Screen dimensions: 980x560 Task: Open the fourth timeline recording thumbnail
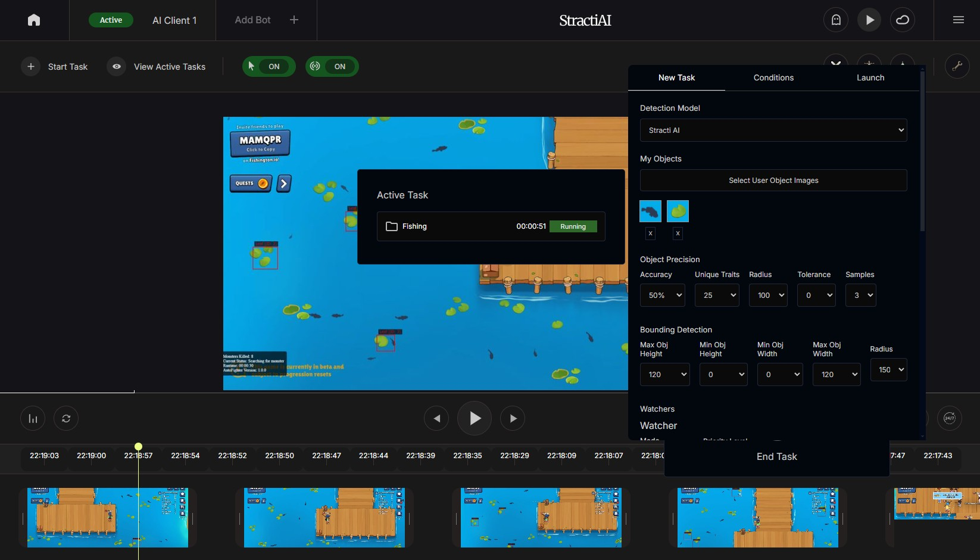758,517
